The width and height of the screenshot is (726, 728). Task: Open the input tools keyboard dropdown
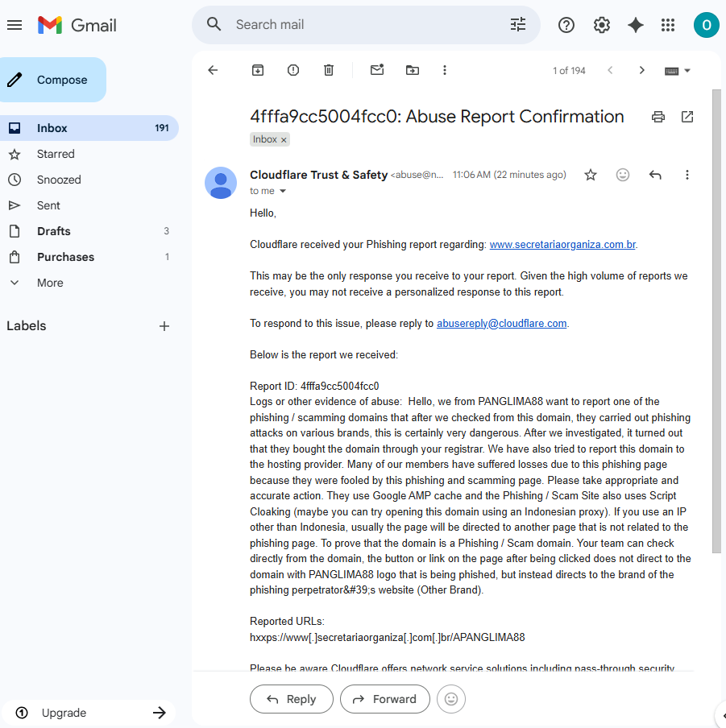[678, 71]
